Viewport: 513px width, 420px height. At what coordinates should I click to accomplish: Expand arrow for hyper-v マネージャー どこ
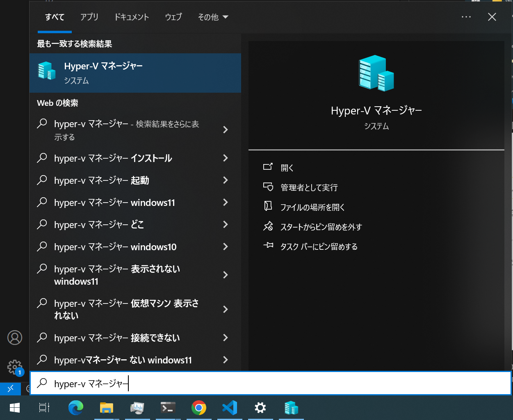coord(225,224)
